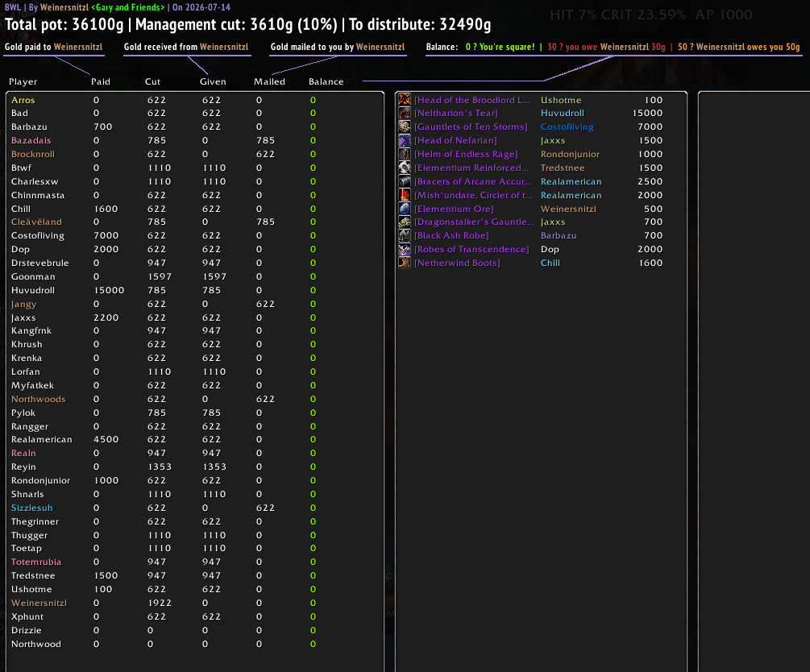The image size is (810, 672).
Task: Select player name Realn
Action: [23, 453]
